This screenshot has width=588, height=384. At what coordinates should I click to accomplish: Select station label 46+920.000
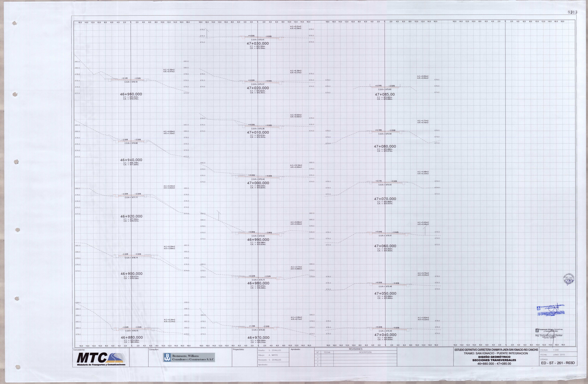131,216
